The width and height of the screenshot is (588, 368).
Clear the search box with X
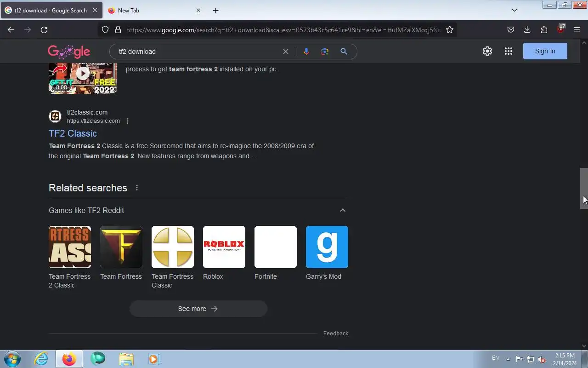pyautogui.click(x=286, y=52)
